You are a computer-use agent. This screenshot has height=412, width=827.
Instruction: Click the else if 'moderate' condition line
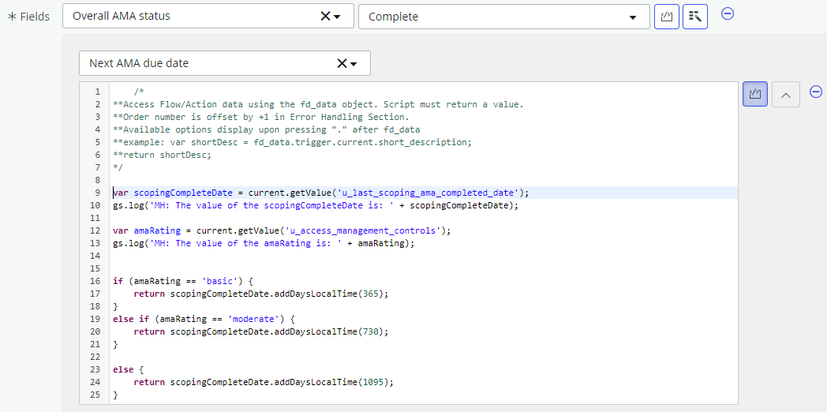(x=204, y=319)
